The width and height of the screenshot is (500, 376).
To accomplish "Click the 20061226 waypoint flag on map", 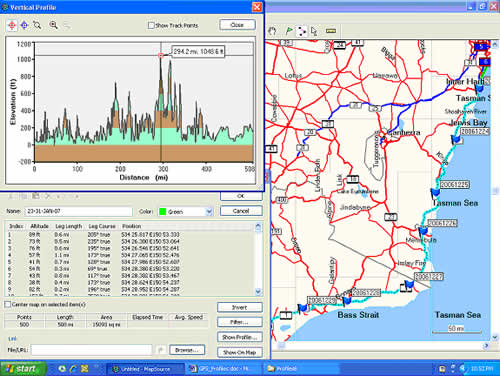I will [x=423, y=230].
